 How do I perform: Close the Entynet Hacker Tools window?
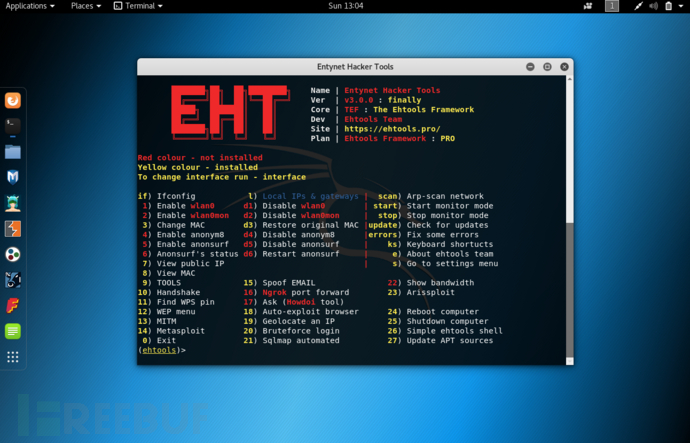point(565,66)
